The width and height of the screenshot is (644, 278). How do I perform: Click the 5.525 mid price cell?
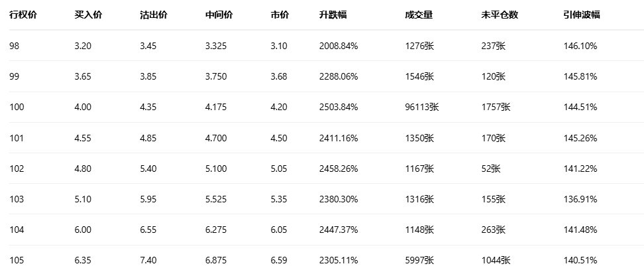pyautogui.click(x=216, y=199)
